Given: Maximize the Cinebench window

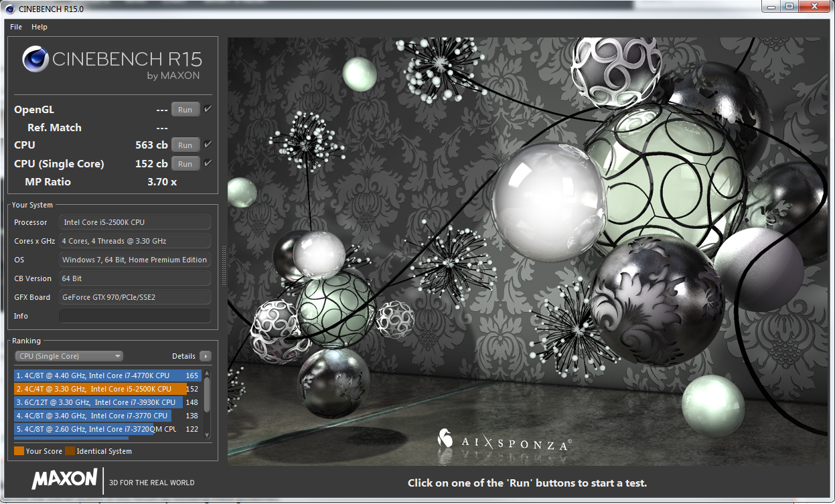Looking at the screenshot, I should pyautogui.click(x=790, y=6).
